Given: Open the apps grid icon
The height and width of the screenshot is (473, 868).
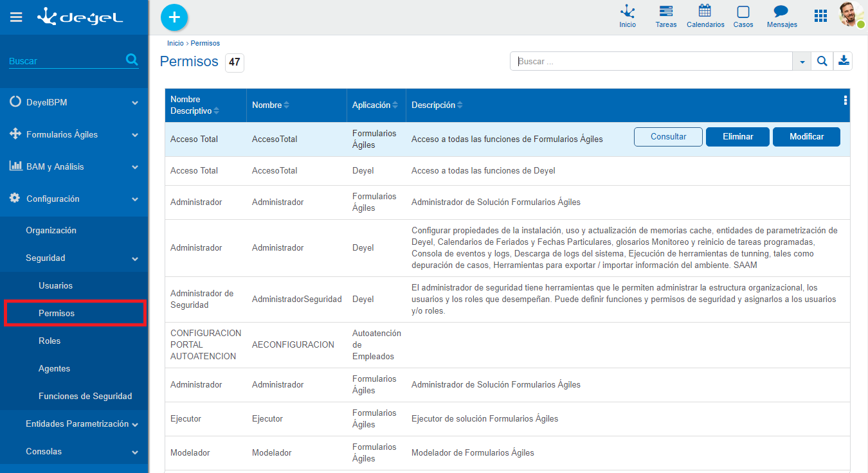Looking at the screenshot, I should pos(820,16).
